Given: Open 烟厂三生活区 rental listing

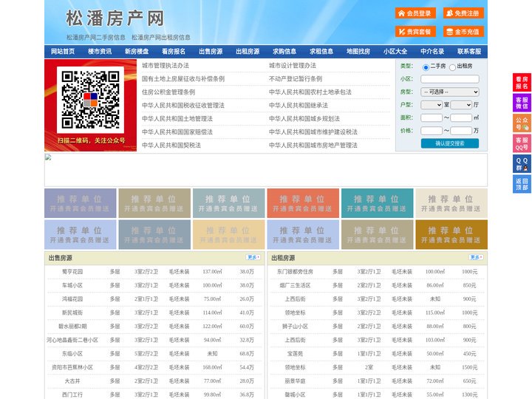Looking at the screenshot, I should pyautogui.click(x=295, y=285).
